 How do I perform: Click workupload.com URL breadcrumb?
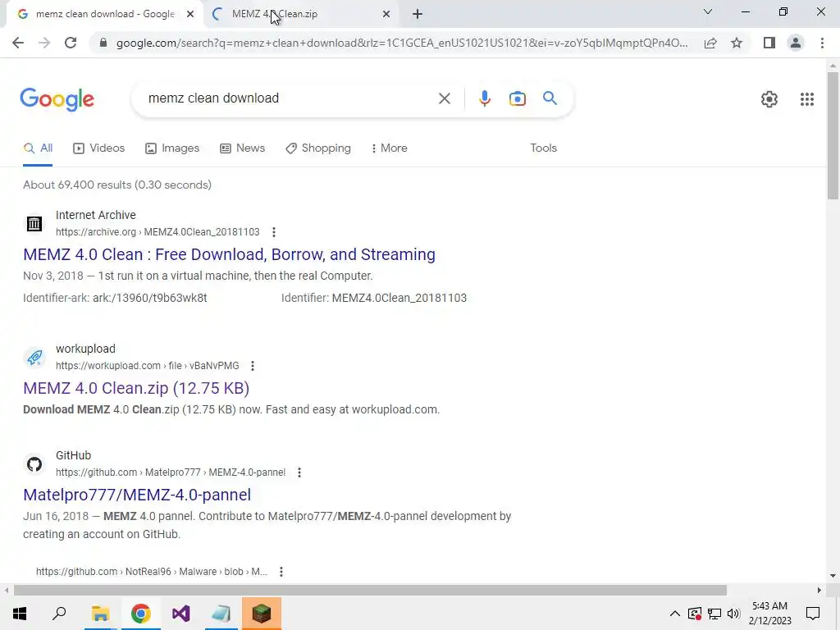pos(148,366)
